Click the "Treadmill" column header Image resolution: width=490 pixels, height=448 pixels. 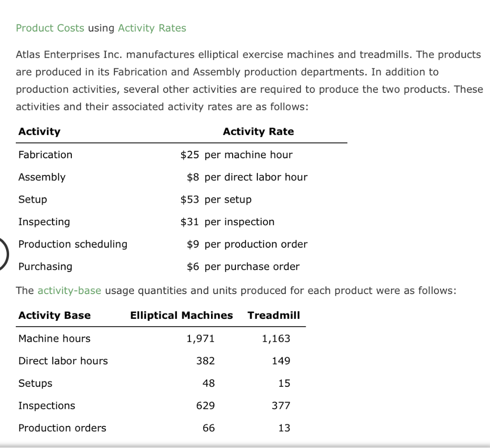pos(274,316)
